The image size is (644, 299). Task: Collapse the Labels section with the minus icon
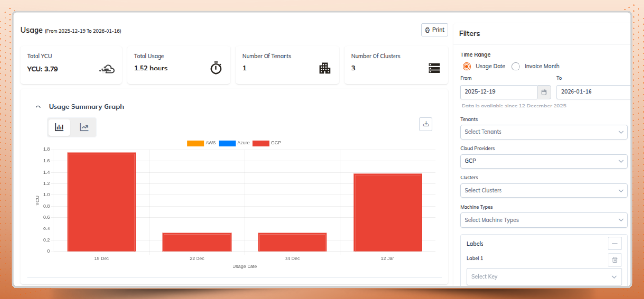(615, 243)
